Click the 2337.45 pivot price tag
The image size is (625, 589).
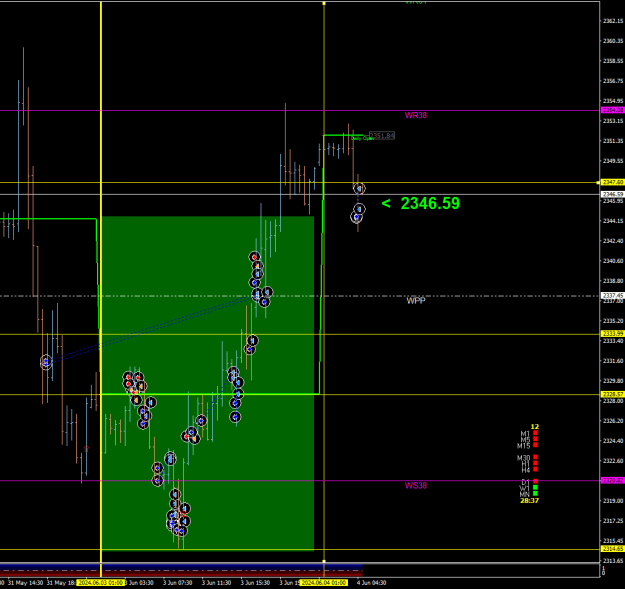pyautogui.click(x=613, y=296)
